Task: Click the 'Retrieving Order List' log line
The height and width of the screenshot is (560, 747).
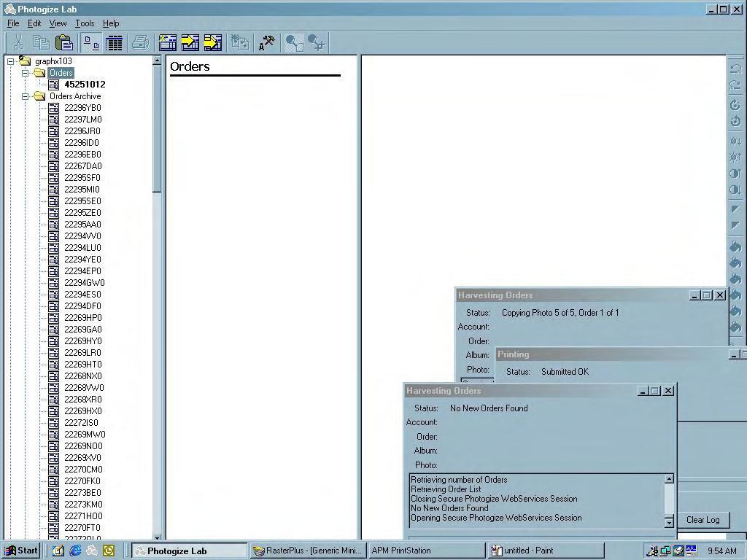Action: click(x=446, y=489)
